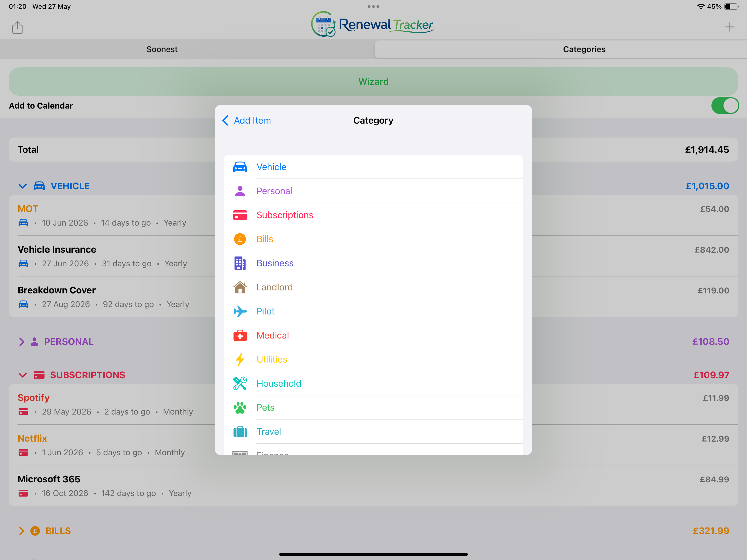Tap the person icon in PERSONAL header
This screenshot has height=560, width=747.
(34, 342)
